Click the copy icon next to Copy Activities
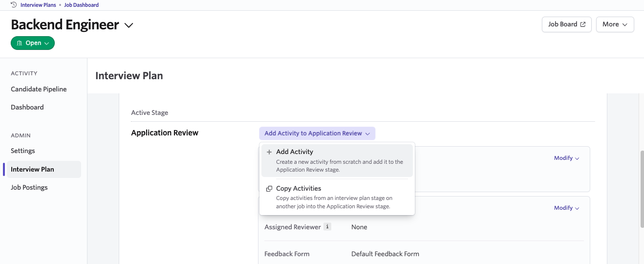Viewport: 644px width, 264px height. pos(269,189)
